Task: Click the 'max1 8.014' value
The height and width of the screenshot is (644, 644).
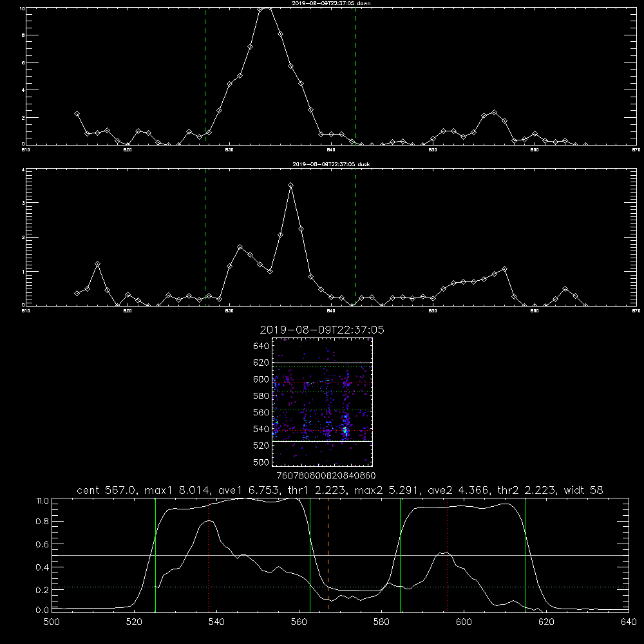Action: click(x=178, y=490)
